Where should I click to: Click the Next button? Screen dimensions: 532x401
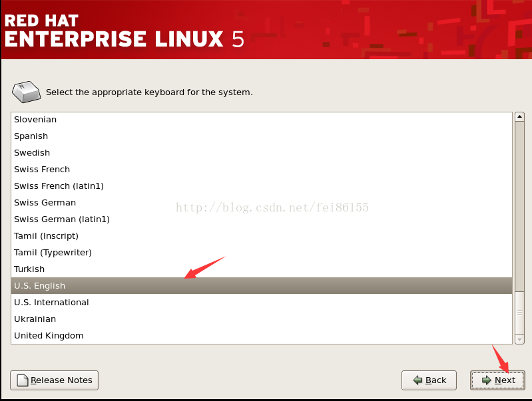pos(497,380)
